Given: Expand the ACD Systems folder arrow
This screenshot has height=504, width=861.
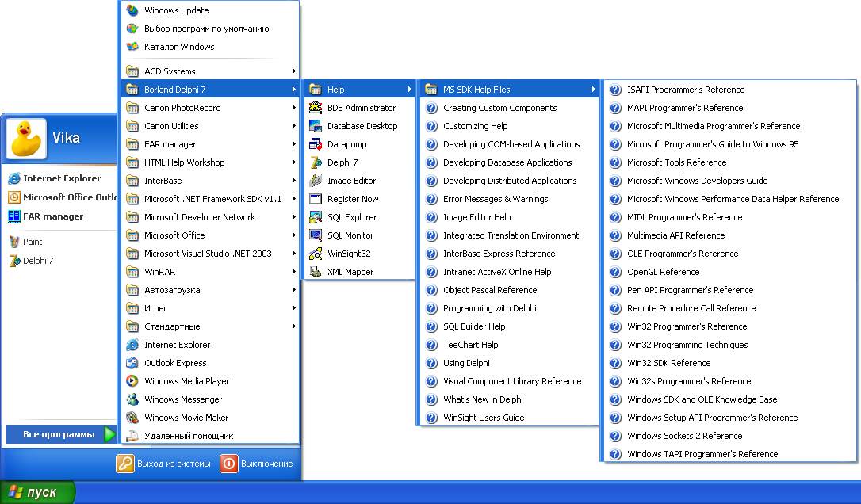Looking at the screenshot, I should click(x=294, y=71).
